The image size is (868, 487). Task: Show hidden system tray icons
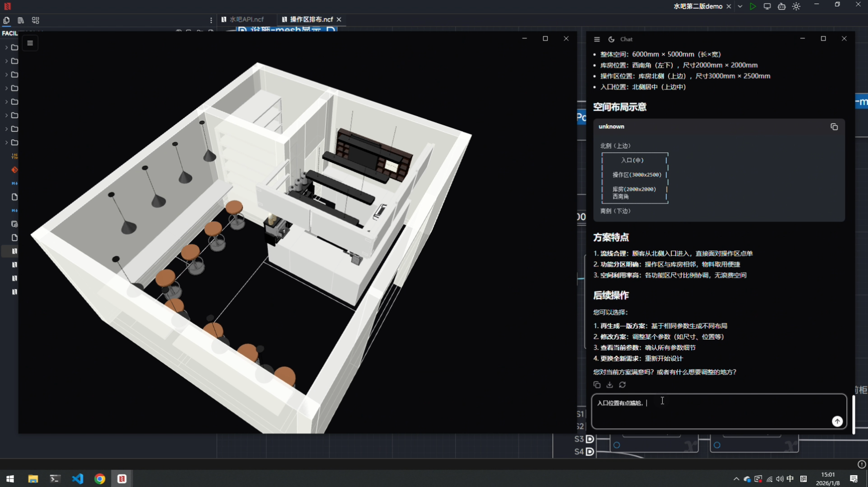736,479
